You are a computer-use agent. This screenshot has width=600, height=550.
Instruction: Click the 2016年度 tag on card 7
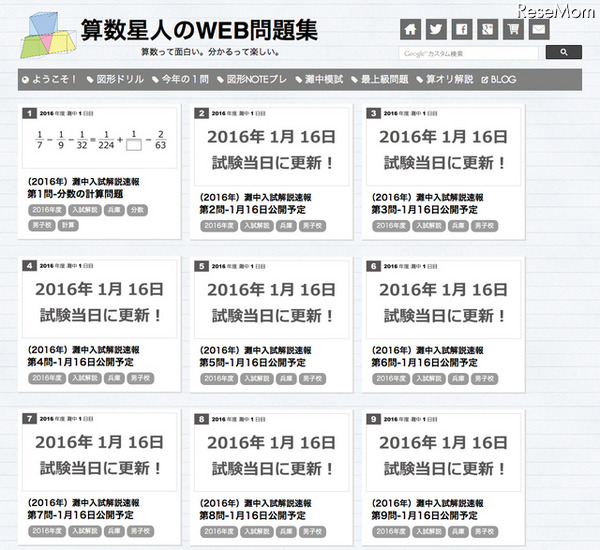(47, 531)
